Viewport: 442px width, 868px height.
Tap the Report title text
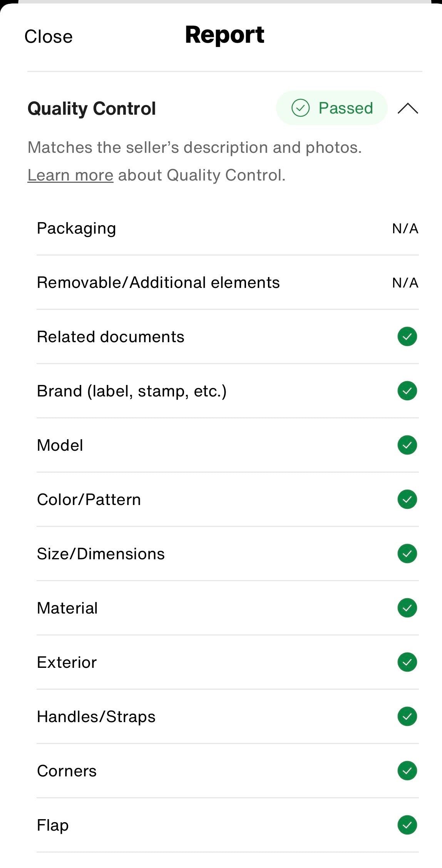point(224,35)
